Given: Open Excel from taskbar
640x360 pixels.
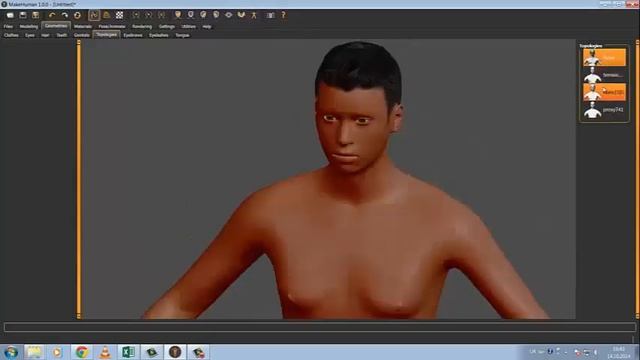Looking at the screenshot, I should click(x=128, y=352).
